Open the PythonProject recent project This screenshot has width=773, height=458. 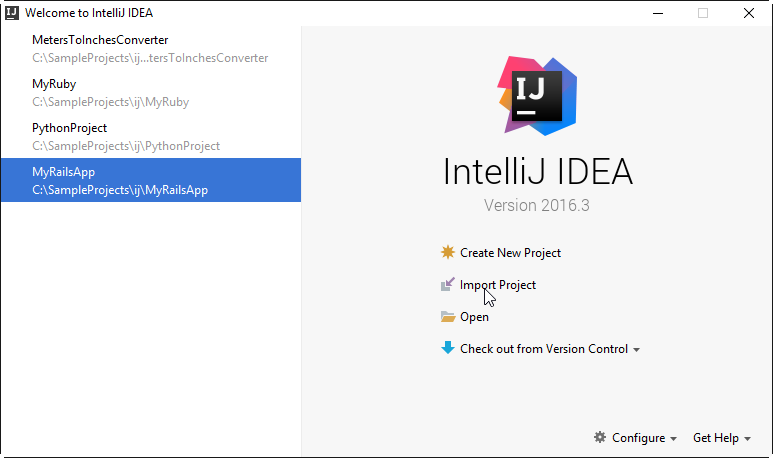150,137
